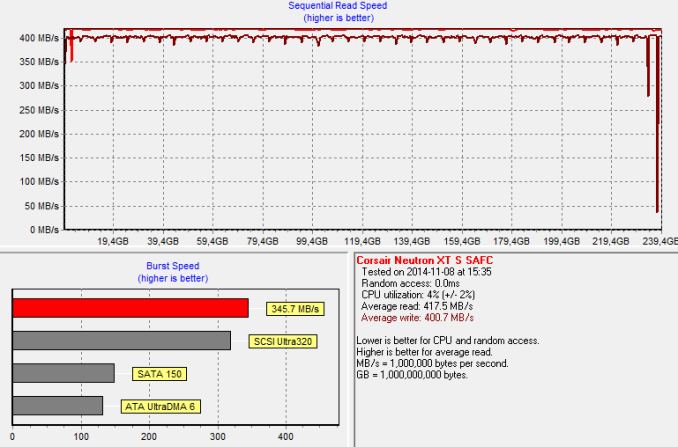678x447 pixels.
Task: Select the CPU utilization 4% line
Action: 419,294
